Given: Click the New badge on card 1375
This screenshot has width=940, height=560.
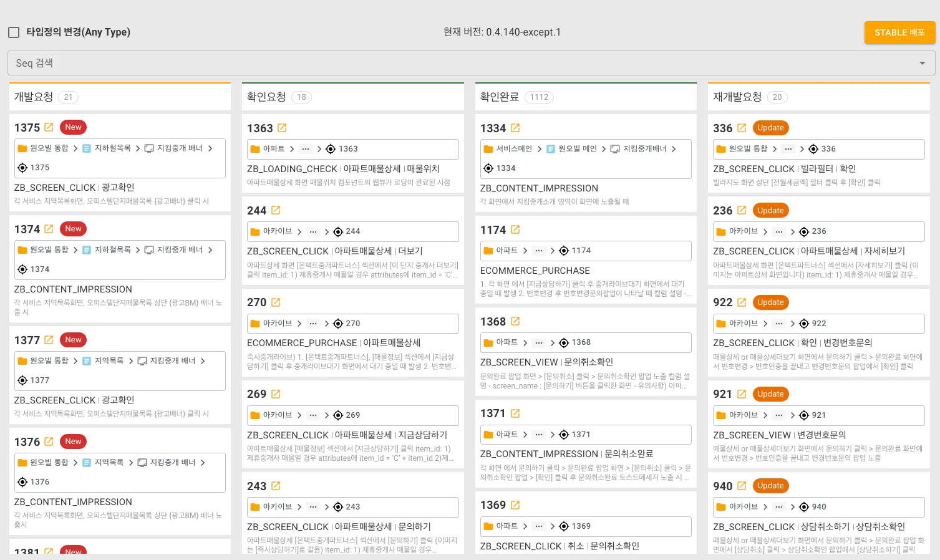Looking at the screenshot, I should pyautogui.click(x=74, y=127).
